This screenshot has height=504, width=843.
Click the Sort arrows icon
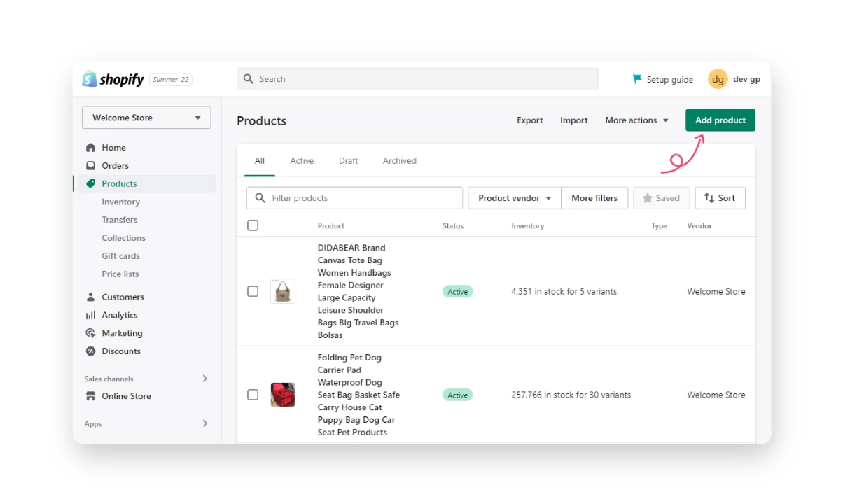pyautogui.click(x=709, y=198)
